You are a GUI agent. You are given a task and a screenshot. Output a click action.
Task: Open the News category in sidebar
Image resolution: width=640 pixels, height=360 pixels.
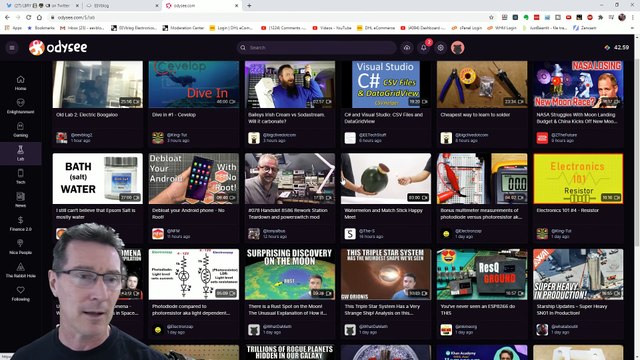click(x=20, y=200)
